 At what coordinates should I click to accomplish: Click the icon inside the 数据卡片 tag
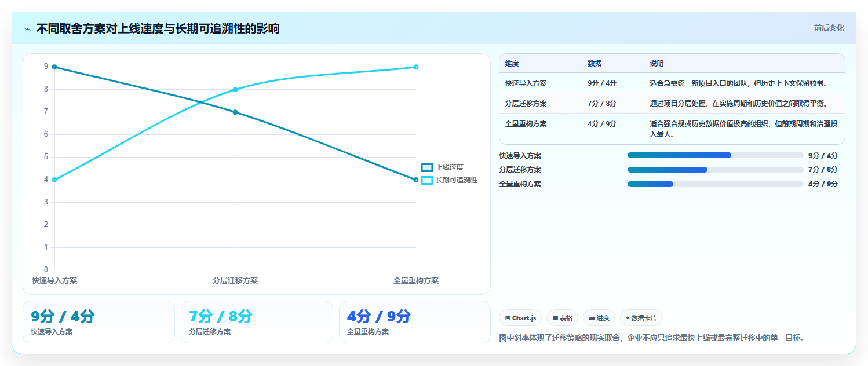628,318
